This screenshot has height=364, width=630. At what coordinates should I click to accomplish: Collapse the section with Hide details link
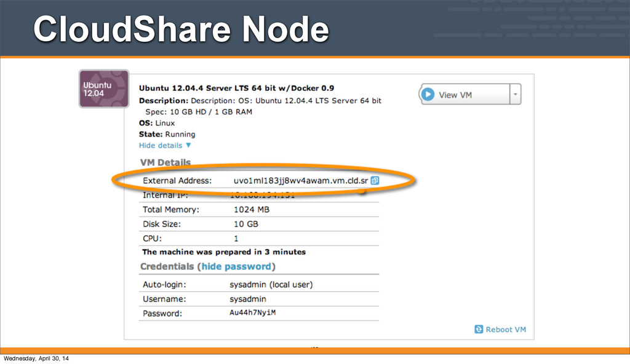pos(165,146)
